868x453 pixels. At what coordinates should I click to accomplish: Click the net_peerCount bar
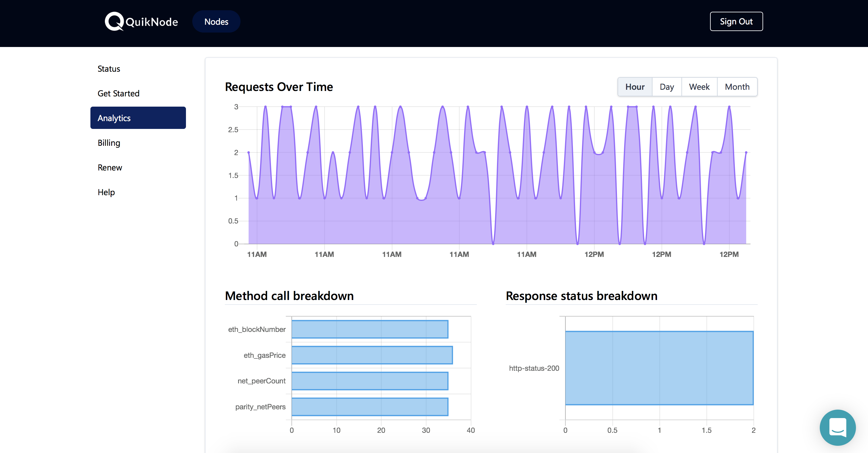coord(370,381)
